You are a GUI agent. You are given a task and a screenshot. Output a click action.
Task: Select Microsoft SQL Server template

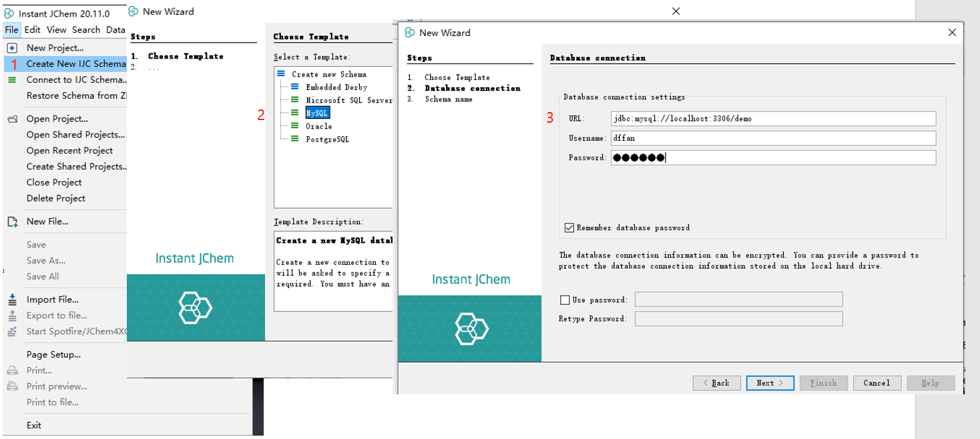point(348,100)
